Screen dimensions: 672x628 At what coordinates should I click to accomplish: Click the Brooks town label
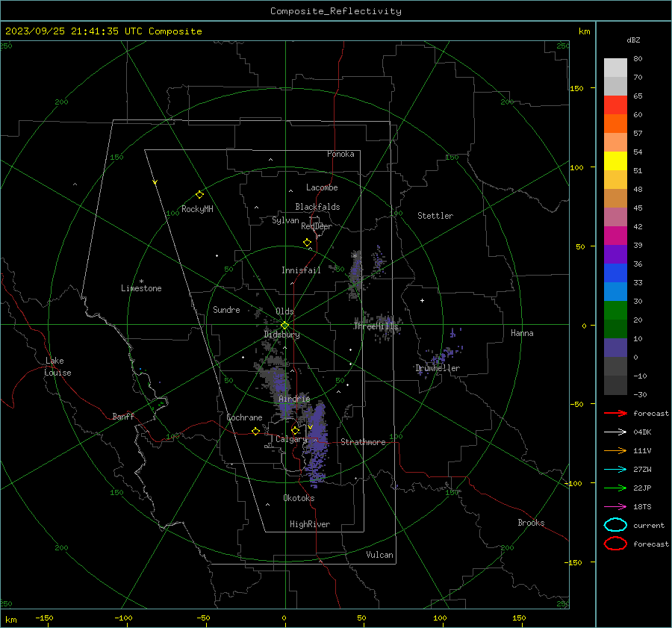(531, 523)
